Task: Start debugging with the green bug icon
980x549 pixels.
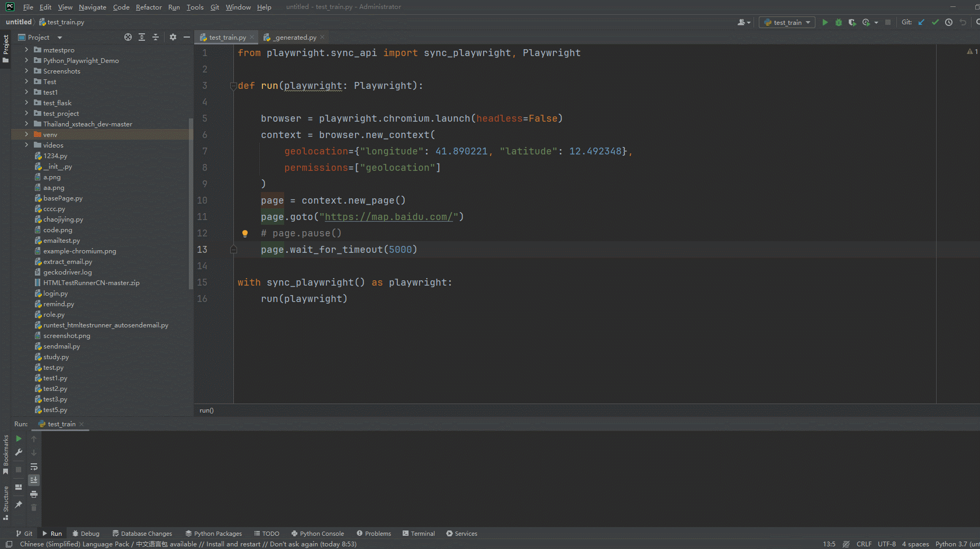Action: pos(839,22)
